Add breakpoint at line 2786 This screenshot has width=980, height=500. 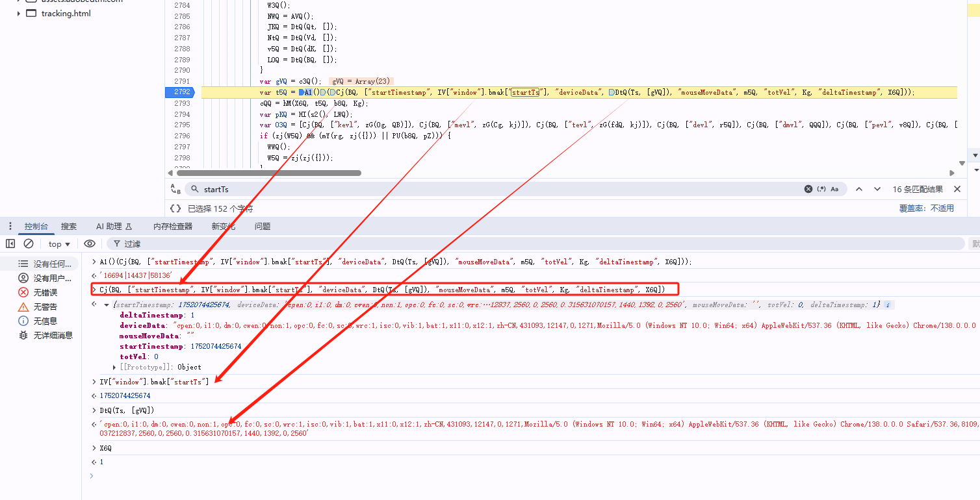tap(182, 27)
